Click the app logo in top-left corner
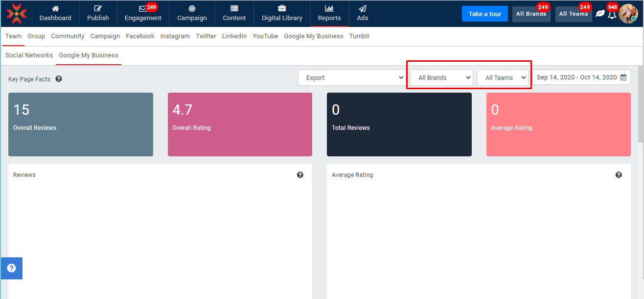The height and width of the screenshot is (299, 644). pos(17,13)
